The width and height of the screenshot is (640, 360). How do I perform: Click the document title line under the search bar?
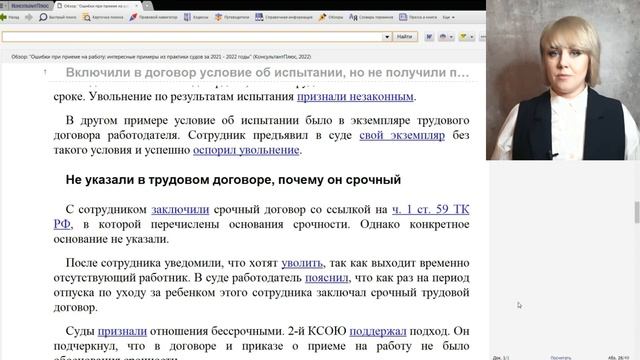[161, 57]
